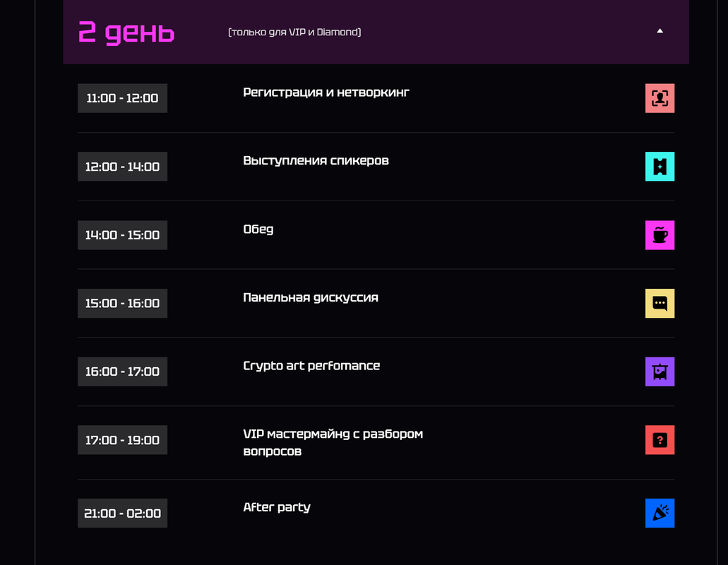728x565 pixels.
Task: Click the "2 день" accordion heading
Action: [x=126, y=32]
